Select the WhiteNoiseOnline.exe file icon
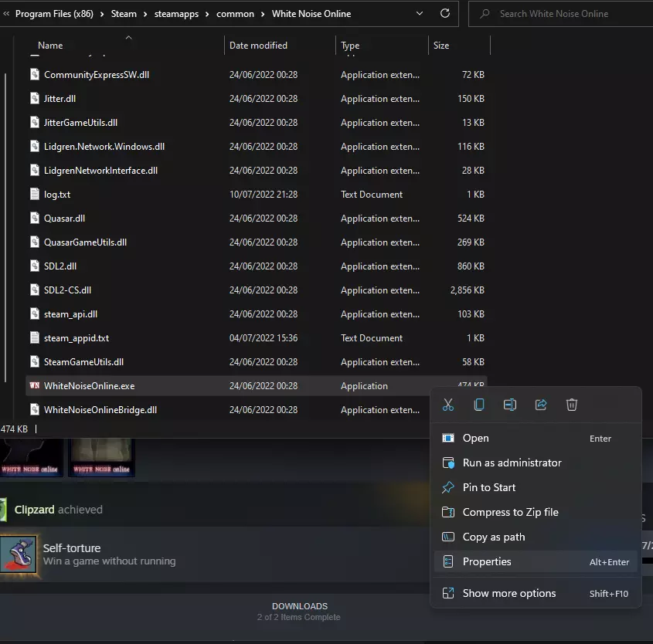Screen dimensions: 653x644 click(x=34, y=386)
